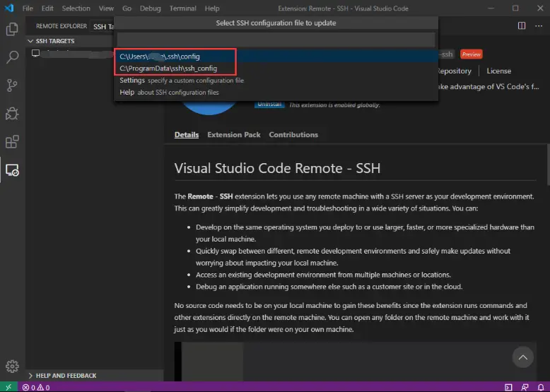The height and width of the screenshot is (392, 550).
Task: Click the errors count icon in status bar
Action: pos(29,388)
